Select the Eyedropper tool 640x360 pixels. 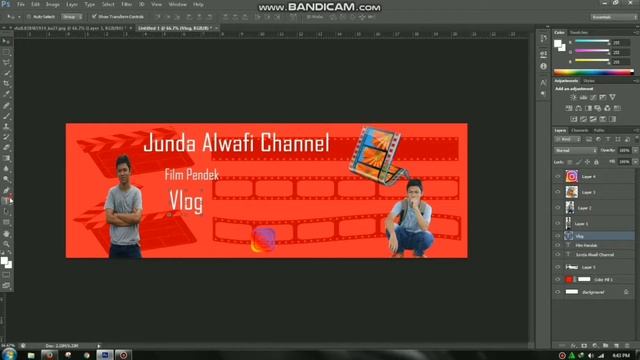pos(6,94)
